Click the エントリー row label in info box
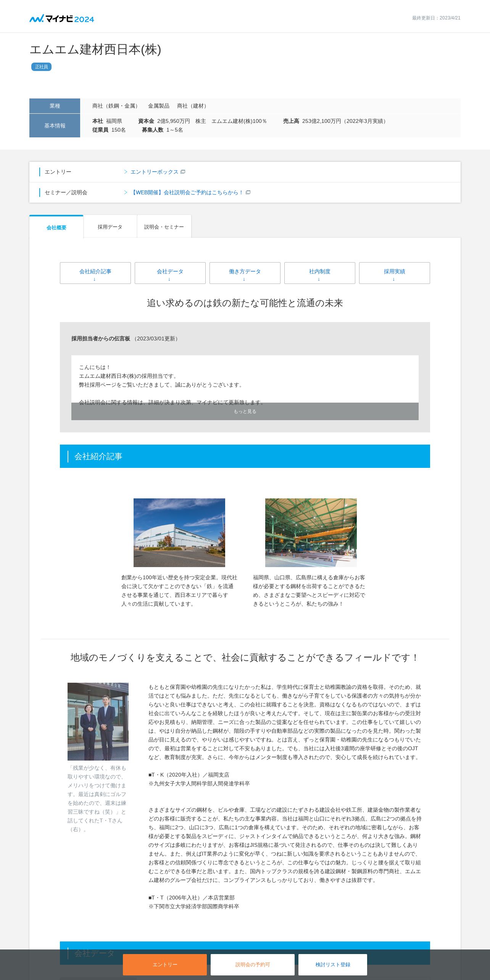490x980 pixels. 58,172
